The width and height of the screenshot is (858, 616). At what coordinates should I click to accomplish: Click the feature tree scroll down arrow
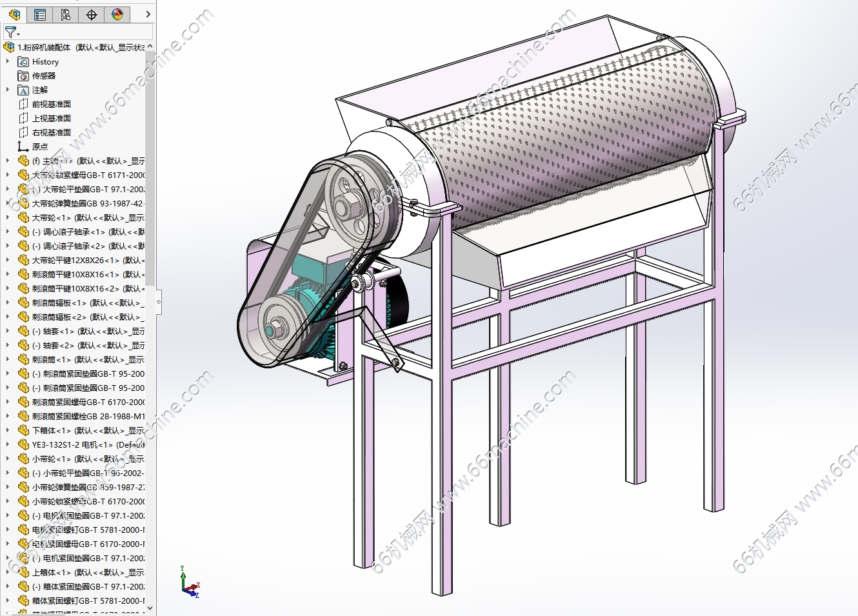150,608
